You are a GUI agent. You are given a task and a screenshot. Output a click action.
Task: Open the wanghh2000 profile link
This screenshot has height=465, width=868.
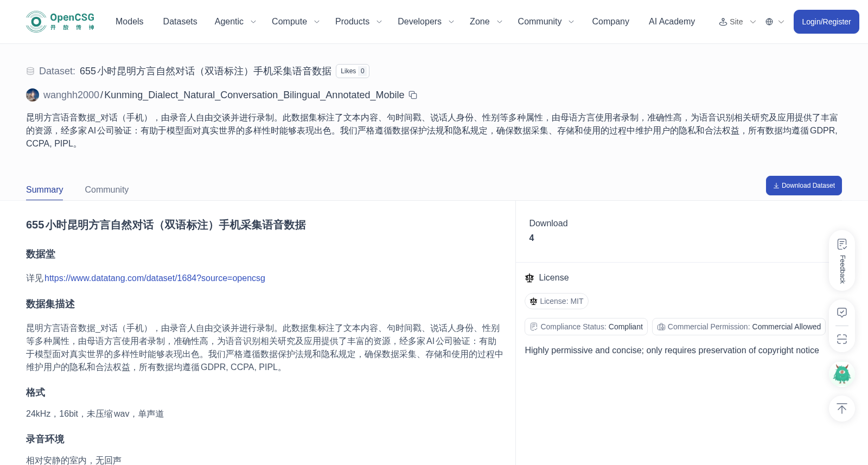[x=72, y=95]
